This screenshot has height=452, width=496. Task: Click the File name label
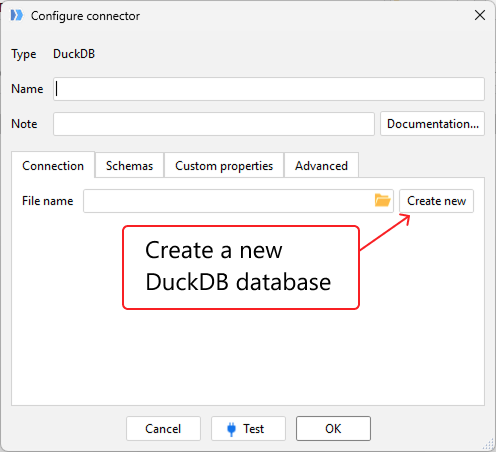47,201
